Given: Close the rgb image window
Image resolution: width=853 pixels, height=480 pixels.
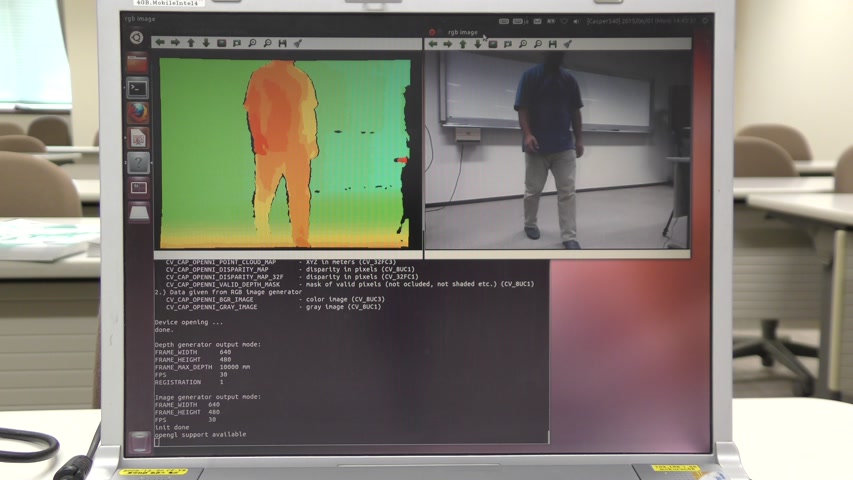Looking at the screenshot, I should (432, 32).
